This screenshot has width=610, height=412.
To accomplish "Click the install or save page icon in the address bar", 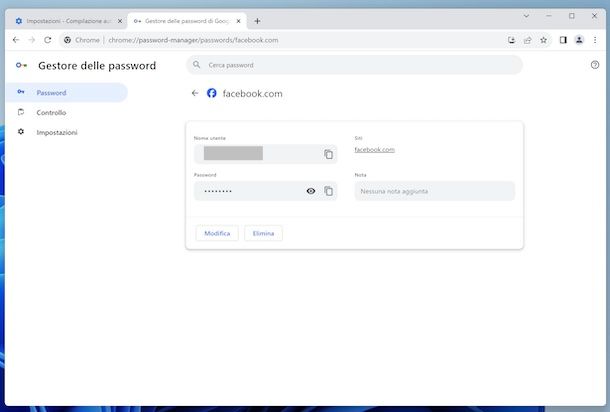I will click(x=512, y=40).
